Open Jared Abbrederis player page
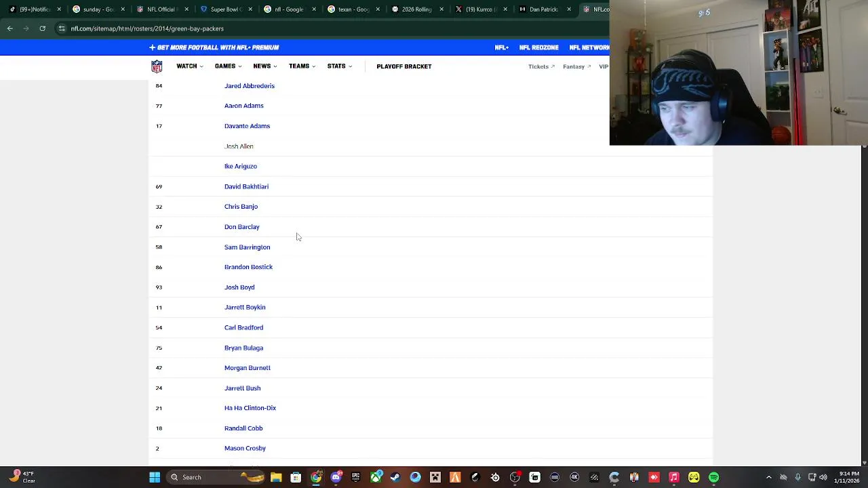 pos(250,86)
